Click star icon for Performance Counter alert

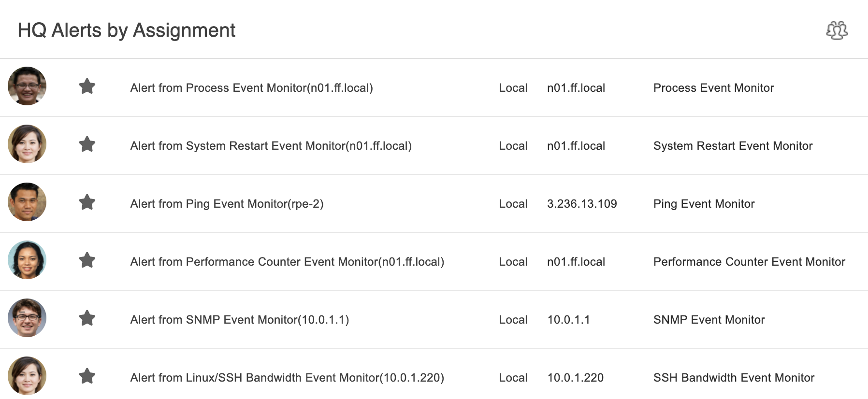87,260
